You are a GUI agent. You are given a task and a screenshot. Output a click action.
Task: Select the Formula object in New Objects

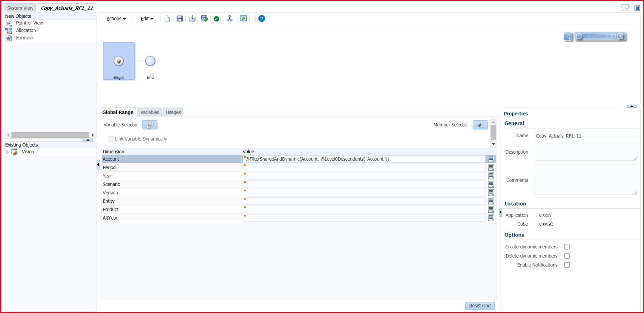tap(24, 38)
